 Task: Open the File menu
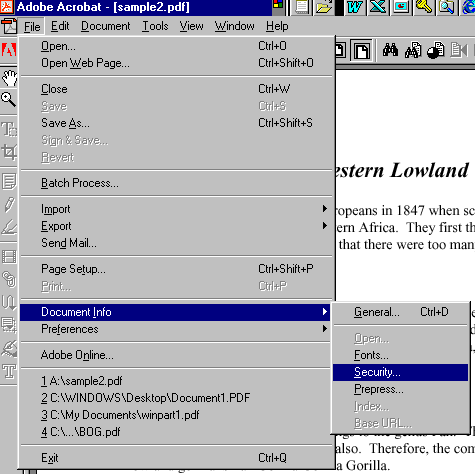click(x=32, y=26)
